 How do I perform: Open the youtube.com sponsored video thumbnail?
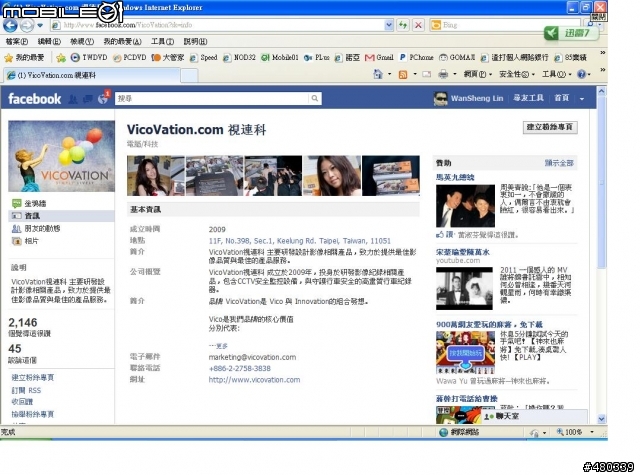(464, 289)
